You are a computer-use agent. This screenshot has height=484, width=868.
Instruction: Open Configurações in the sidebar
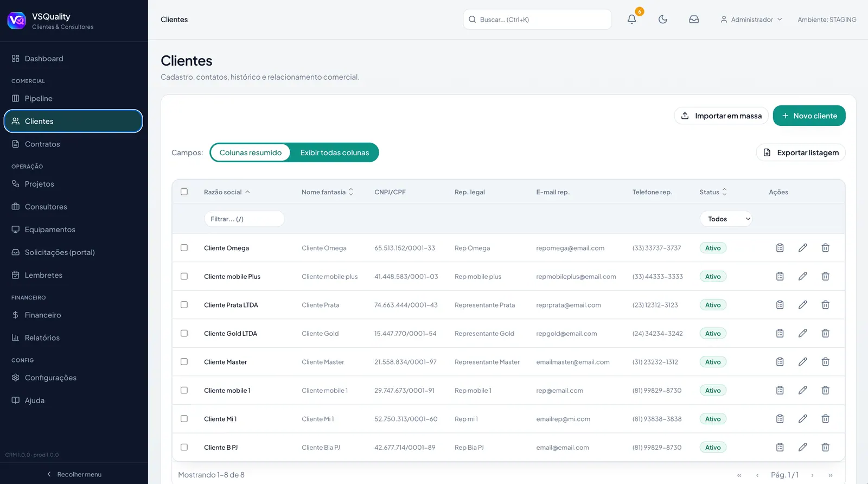(73, 378)
